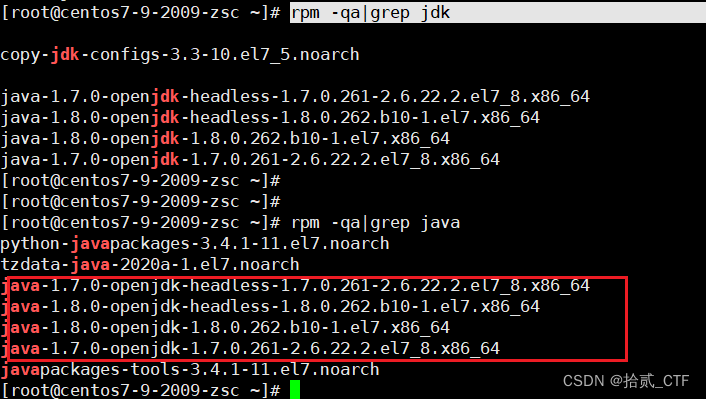Click java-1.8.0-openjdk-1.8.0.262 inside red box
This screenshot has width=706, height=399.
pyautogui.click(x=225, y=328)
